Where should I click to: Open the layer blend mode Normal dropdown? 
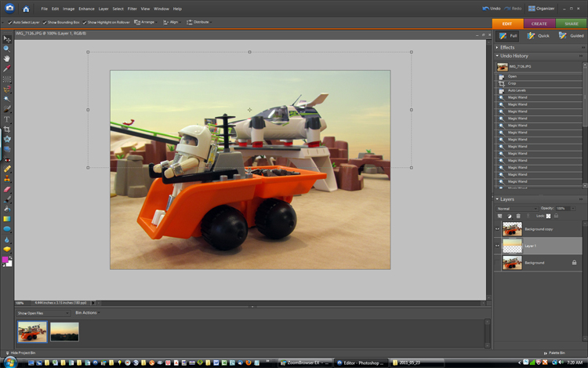click(x=516, y=208)
